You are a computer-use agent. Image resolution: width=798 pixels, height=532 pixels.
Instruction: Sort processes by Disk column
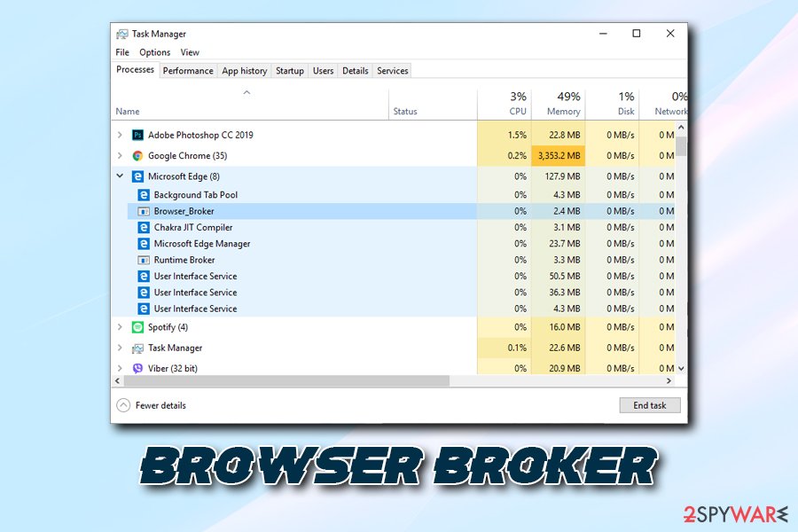[x=612, y=105]
